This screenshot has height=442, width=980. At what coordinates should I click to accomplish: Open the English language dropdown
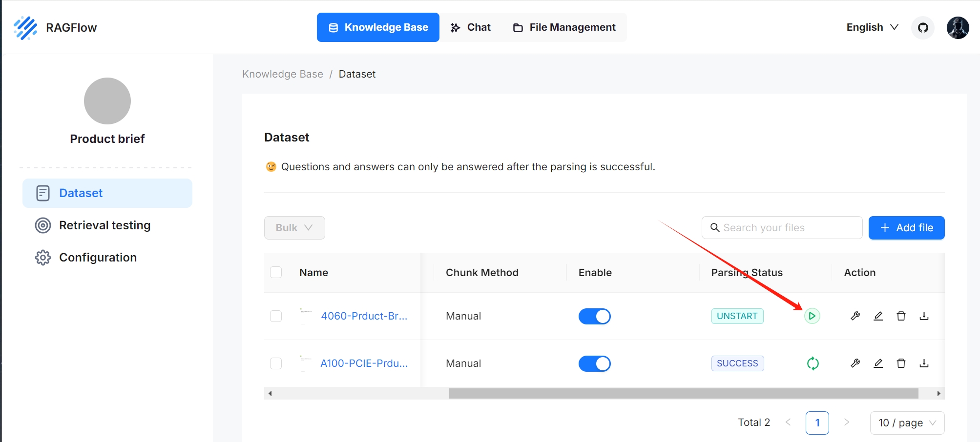click(x=872, y=27)
